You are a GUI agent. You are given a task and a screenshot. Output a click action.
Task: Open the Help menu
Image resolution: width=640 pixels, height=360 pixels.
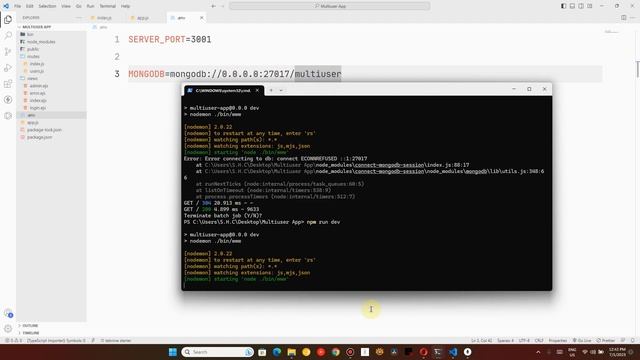tap(125, 6)
